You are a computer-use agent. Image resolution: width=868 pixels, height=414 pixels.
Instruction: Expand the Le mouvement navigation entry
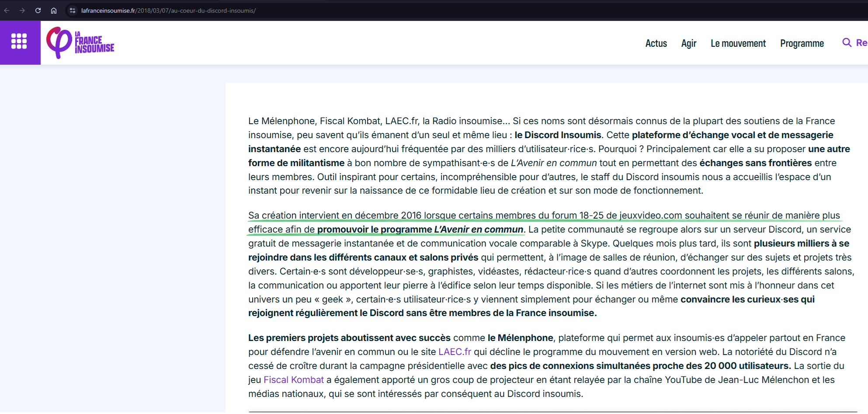tap(738, 43)
